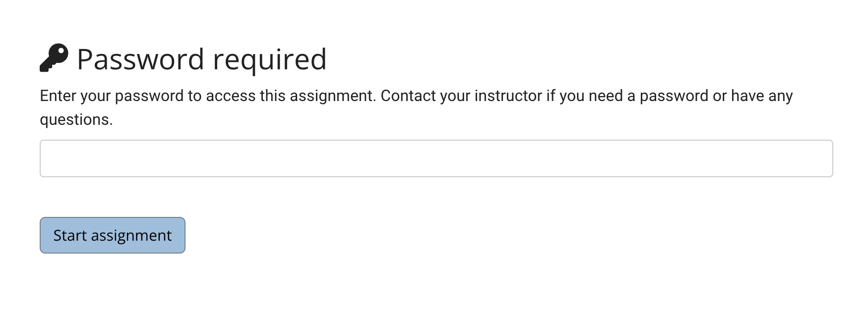This screenshot has height=310, width=868.
Task: Submit the form via Start assignment
Action: 113,235
